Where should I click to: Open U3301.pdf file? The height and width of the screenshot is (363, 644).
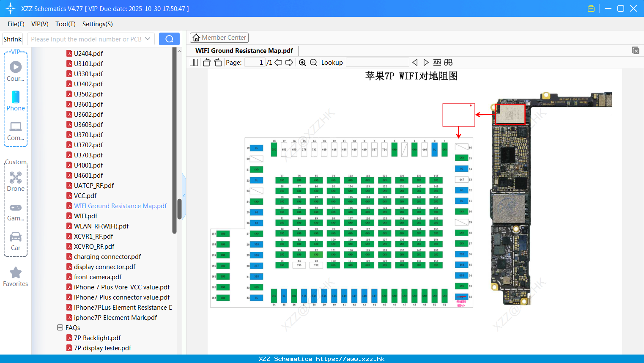pyautogui.click(x=88, y=74)
